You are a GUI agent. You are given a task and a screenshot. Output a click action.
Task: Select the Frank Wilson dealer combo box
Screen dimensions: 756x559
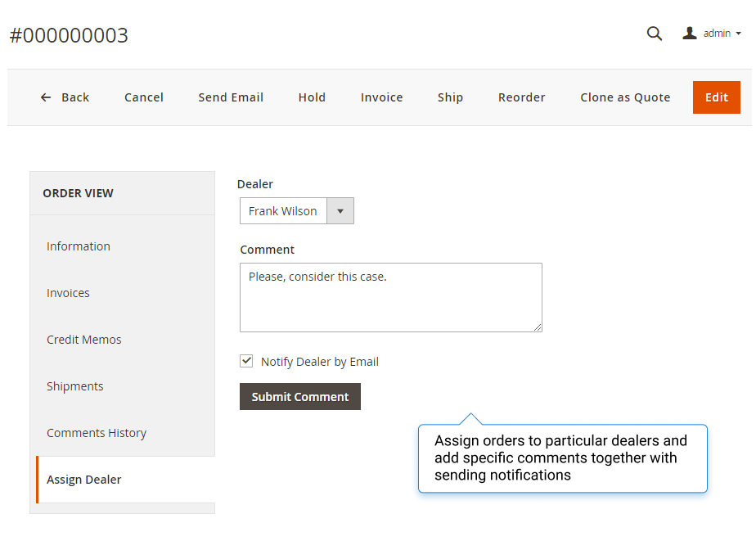click(297, 211)
